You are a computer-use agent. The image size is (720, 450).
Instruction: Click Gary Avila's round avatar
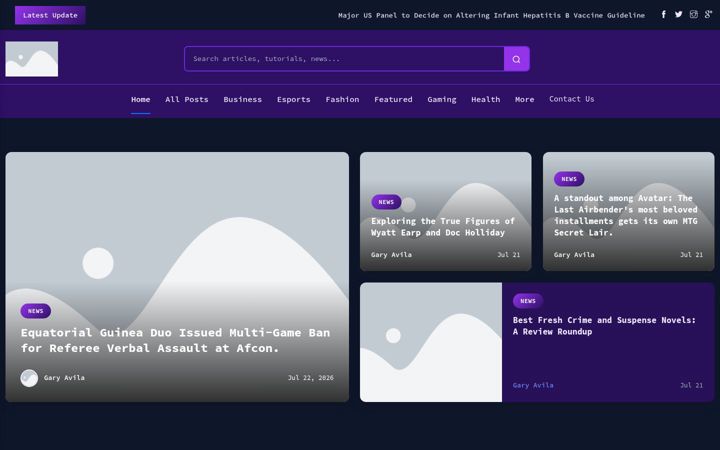(29, 378)
